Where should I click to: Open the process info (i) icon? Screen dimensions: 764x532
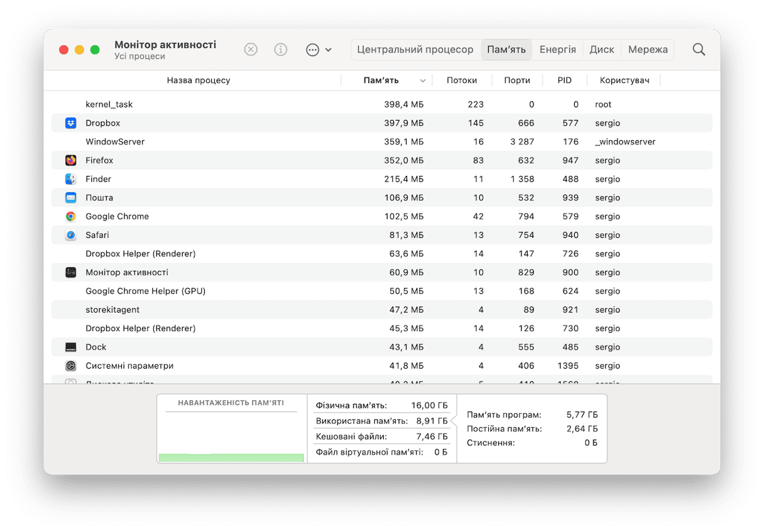(281, 50)
